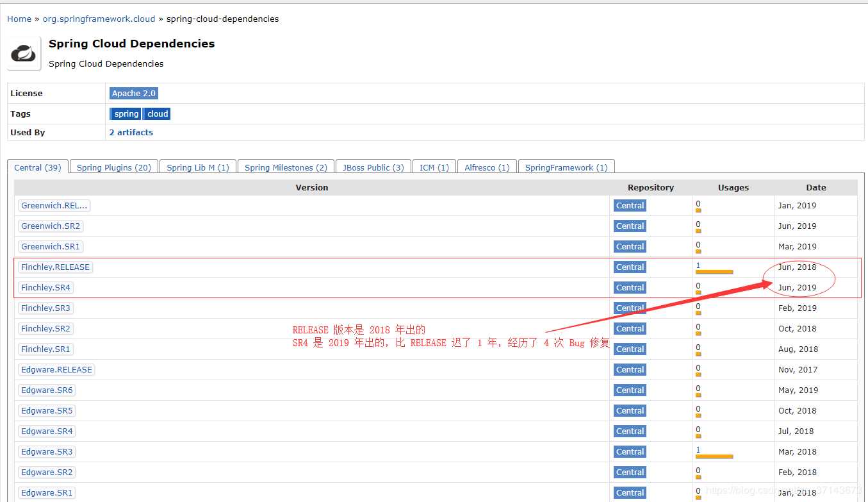This screenshot has height=502, width=868.
Task: Switch to JBoss Public (3) tab
Action: [373, 167]
